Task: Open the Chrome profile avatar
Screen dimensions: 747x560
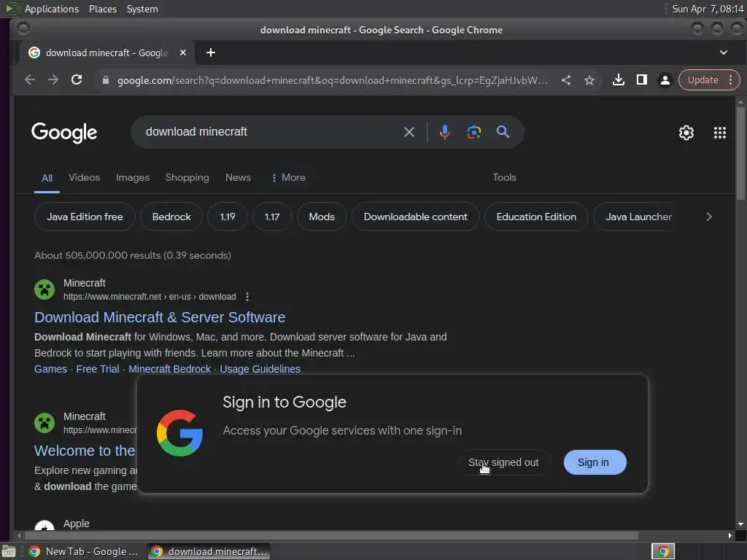Action: [x=665, y=80]
